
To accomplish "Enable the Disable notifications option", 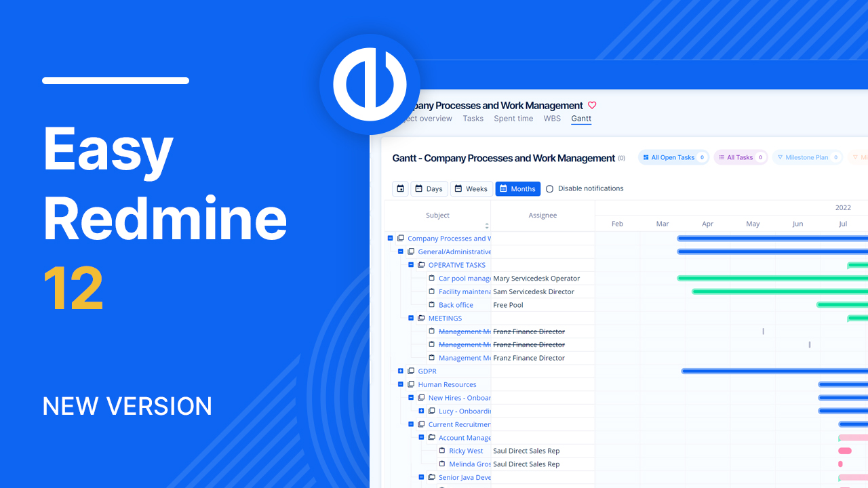I will [x=549, y=188].
